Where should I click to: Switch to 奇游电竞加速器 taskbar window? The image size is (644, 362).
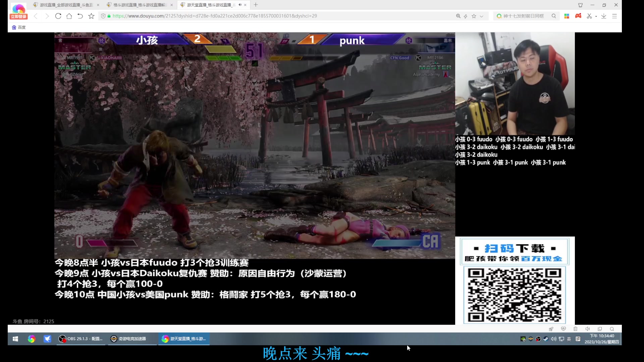(132, 339)
